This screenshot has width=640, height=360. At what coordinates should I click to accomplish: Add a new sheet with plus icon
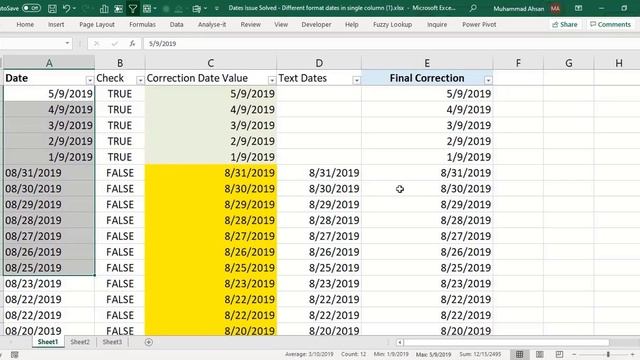[x=149, y=342]
